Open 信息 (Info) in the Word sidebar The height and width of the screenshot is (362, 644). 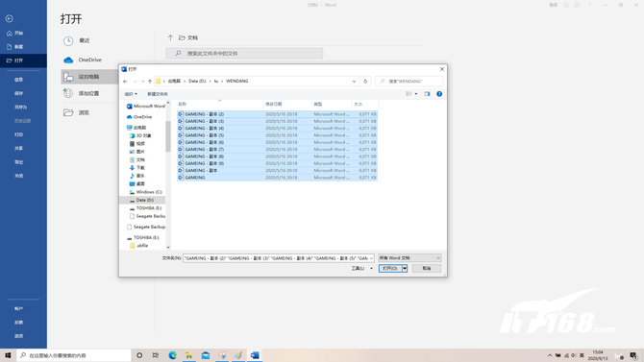[x=18, y=80]
